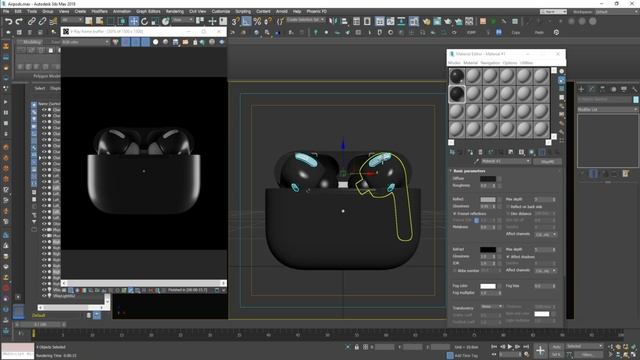Click Paste button in secondary toolbar

coord(539,33)
